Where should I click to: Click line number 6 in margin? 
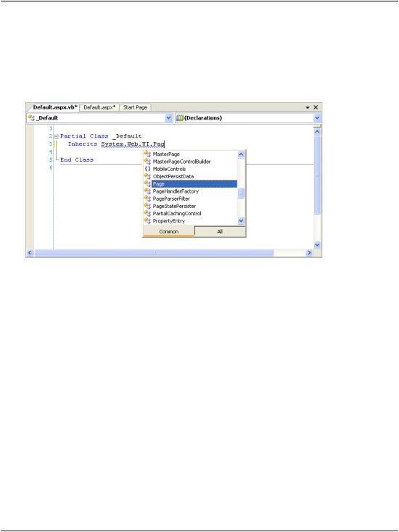tap(51, 167)
